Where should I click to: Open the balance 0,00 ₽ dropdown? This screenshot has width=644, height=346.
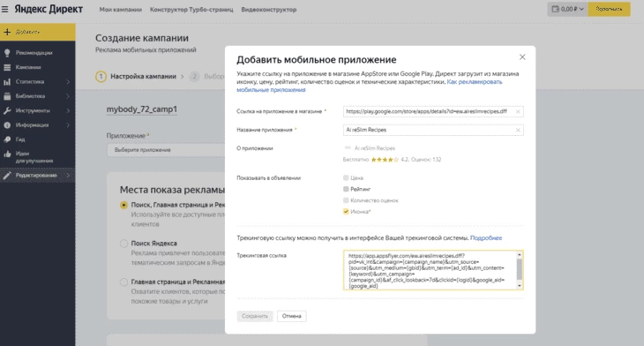tap(567, 9)
